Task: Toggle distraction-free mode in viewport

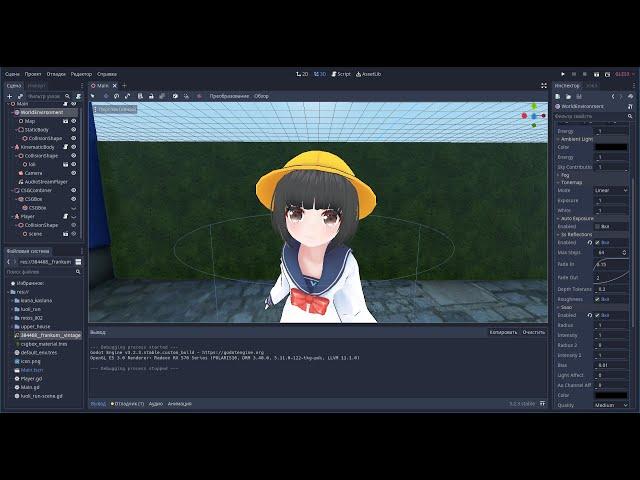Action: point(544,86)
